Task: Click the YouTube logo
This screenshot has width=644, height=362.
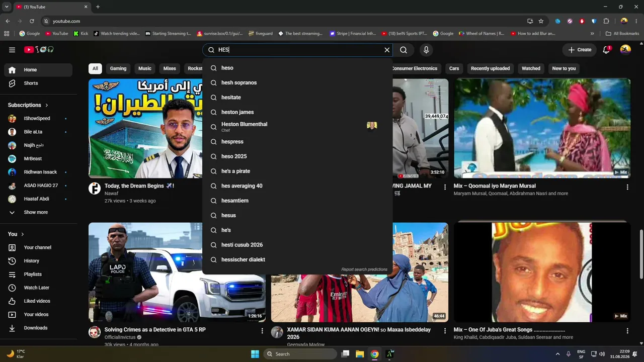Action: point(39,50)
